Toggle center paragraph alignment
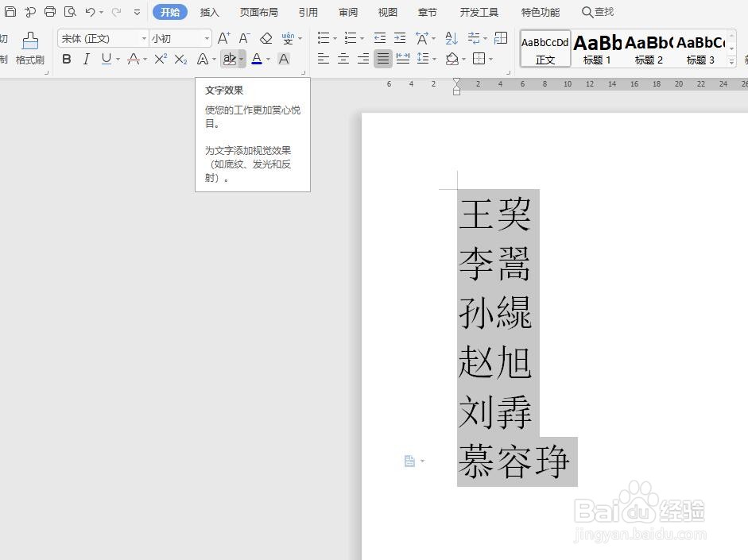The image size is (748, 560). 343,59
